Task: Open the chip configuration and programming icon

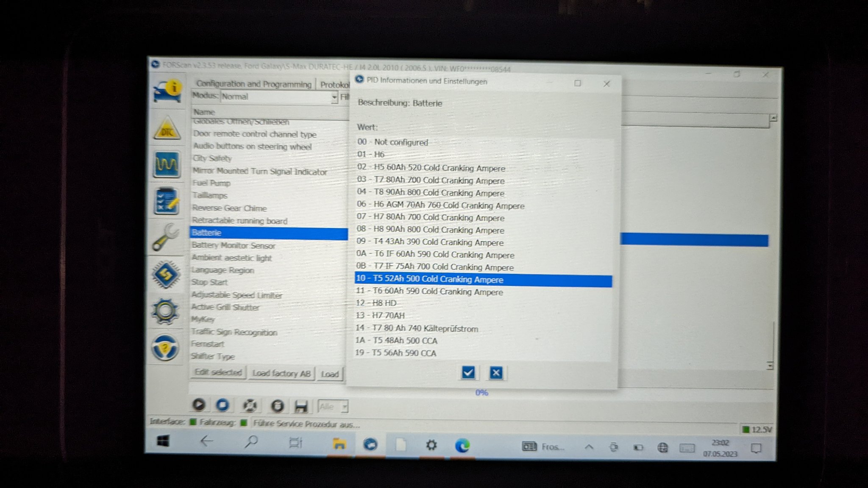Action: pos(166,274)
